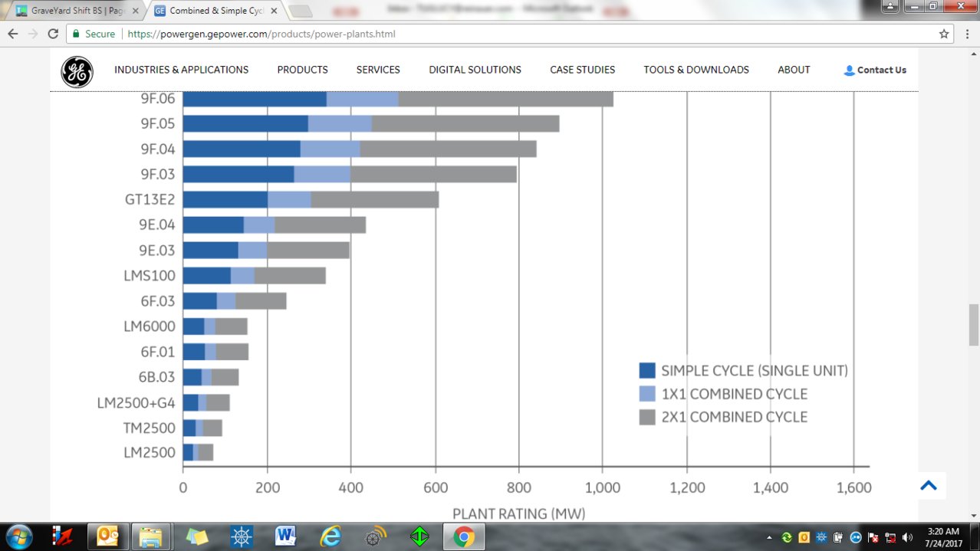Open the Digital Solutions menu
The image size is (980, 551).
pyautogui.click(x=475, y=70)
